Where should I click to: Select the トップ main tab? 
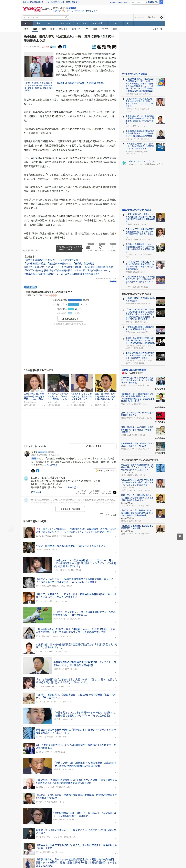(x=27, y=24)
